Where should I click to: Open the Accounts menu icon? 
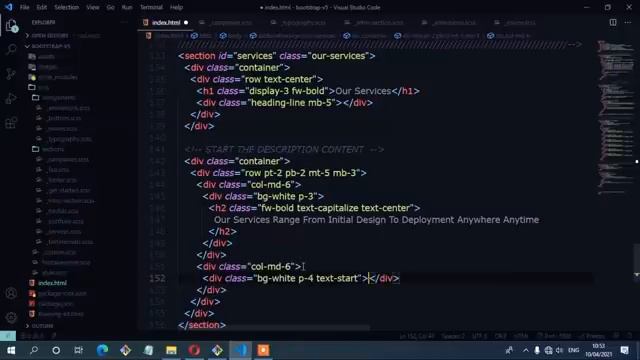click(x=11, y=293)
